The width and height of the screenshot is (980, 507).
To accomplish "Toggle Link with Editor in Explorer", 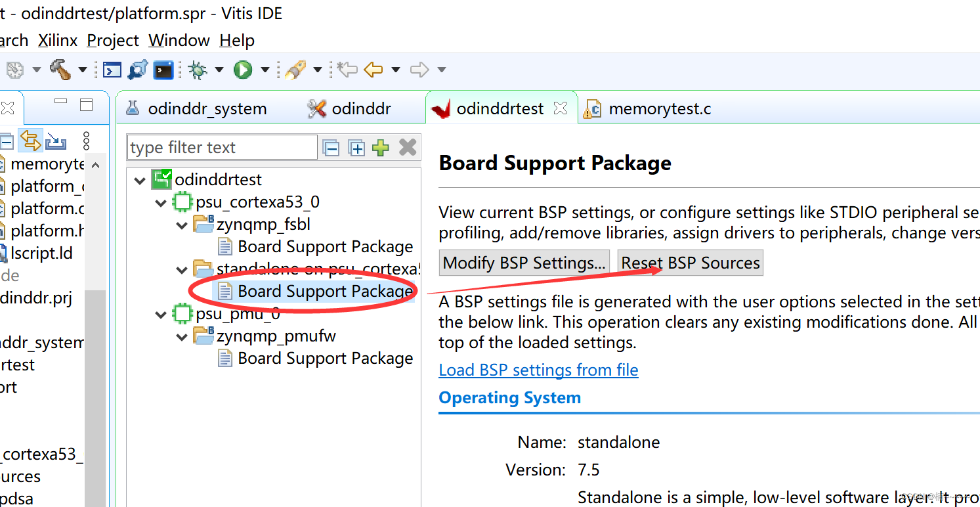I will [x=30, y=140].
